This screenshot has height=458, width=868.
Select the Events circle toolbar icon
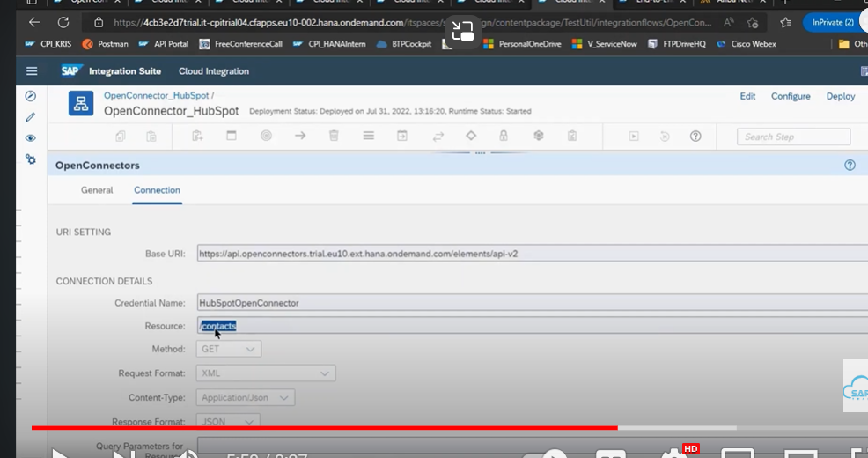(x=266, y=136)
